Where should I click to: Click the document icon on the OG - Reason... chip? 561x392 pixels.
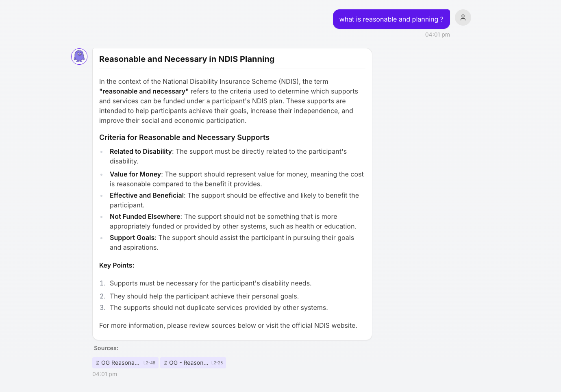click(165, 362)
